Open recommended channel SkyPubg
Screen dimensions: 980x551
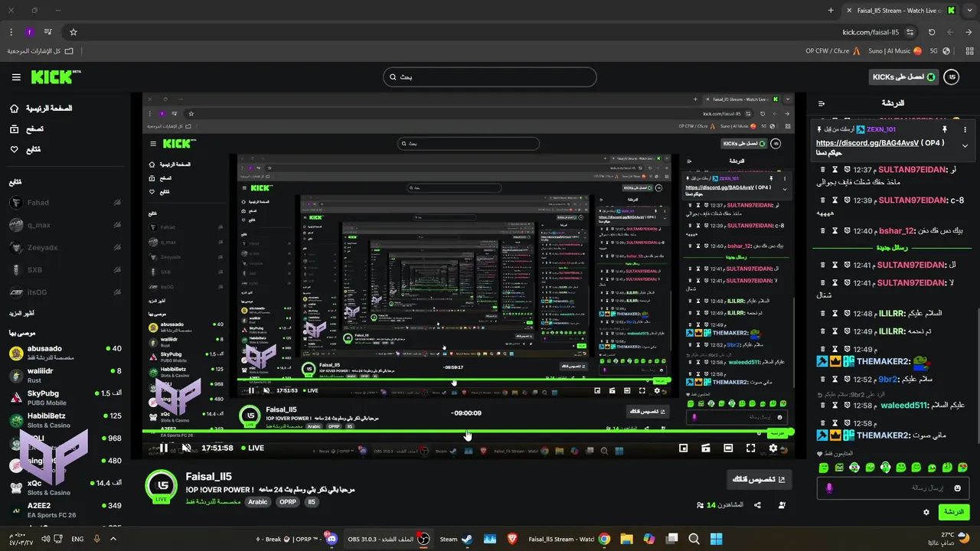click(65, 397)
